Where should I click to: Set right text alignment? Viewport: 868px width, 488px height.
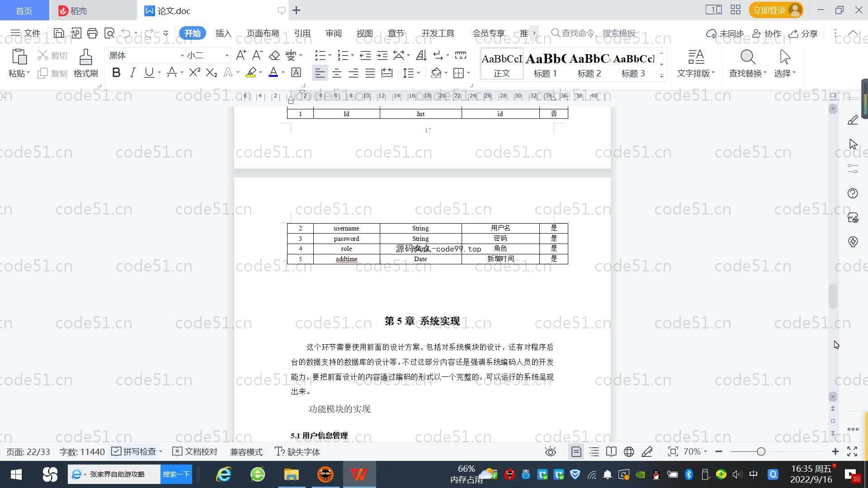[x=354, y=72]
